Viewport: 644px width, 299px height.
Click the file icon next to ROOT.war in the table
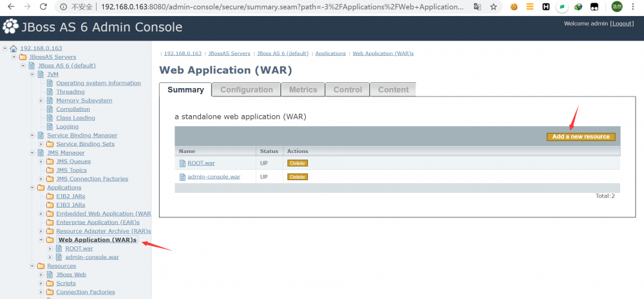(183, 163)
